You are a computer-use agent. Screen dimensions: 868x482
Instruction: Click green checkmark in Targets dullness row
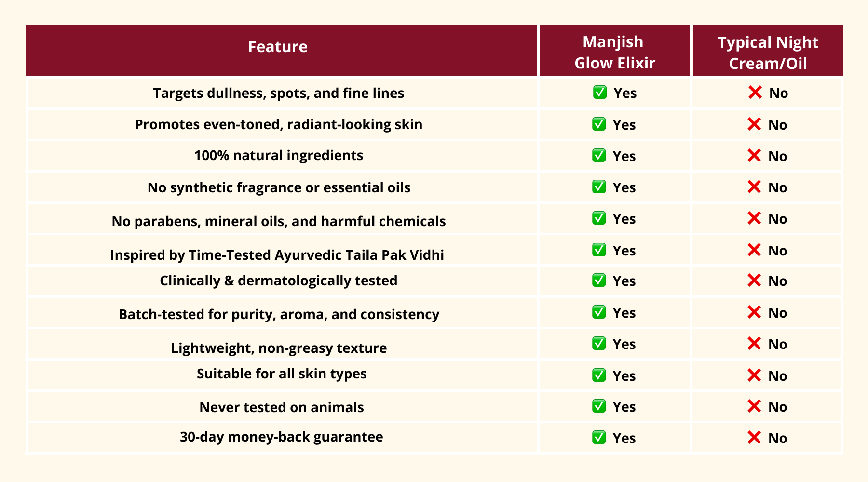600,92
